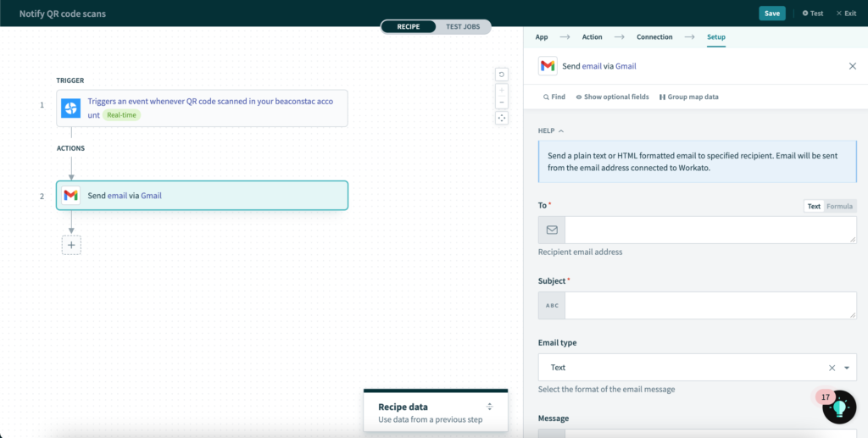
Task: Go to the Action setup step
Action: point(592,37)
